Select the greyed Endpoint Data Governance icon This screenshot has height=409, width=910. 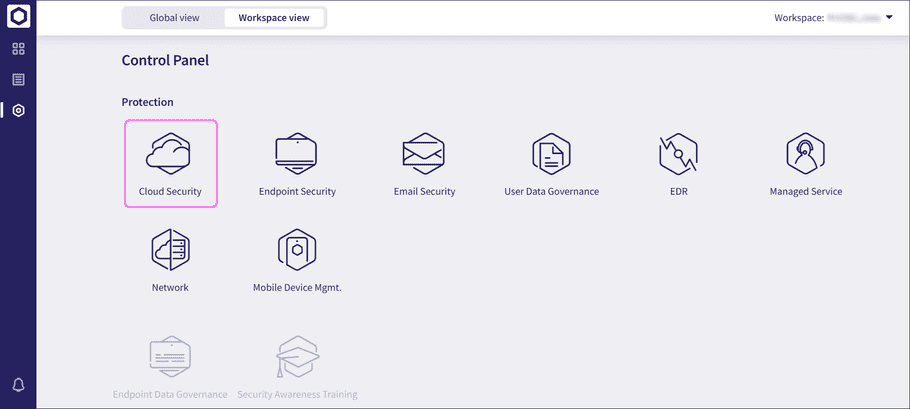click(x=170, y=356)
